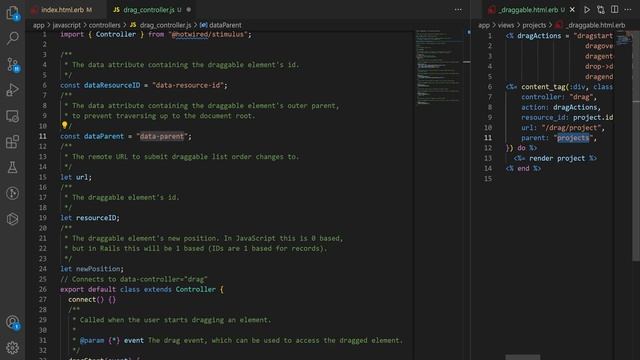Click the right editor horizontal scrollbar thumb
Viewport: 640px width, 360px height.
click(522, 357)
